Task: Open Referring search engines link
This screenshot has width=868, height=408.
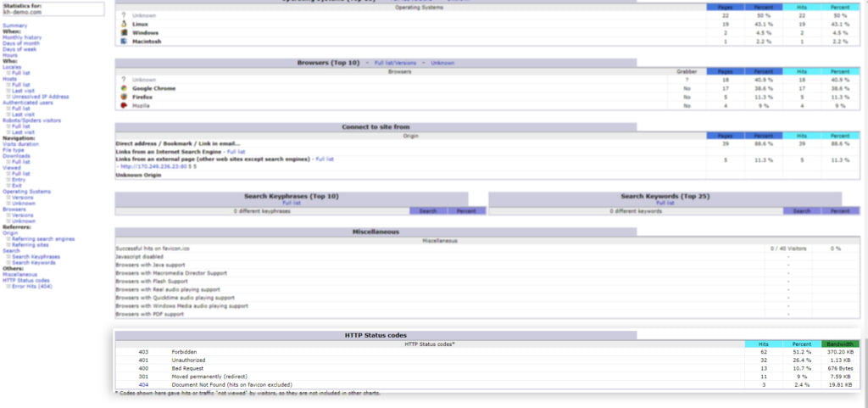Action: (x=43, y=239)
